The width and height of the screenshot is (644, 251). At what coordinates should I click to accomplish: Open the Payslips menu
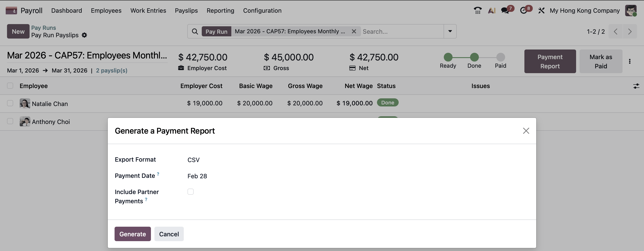(186, 11)
